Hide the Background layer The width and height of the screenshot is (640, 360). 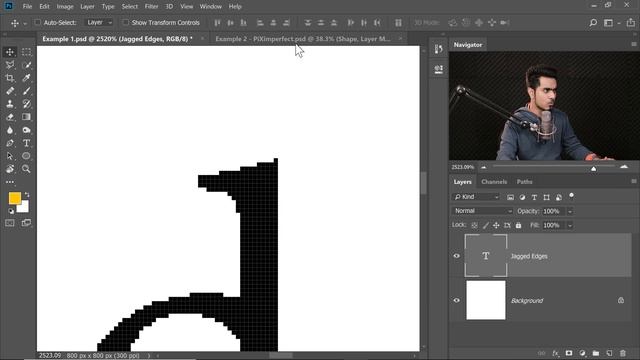[457, 300]
